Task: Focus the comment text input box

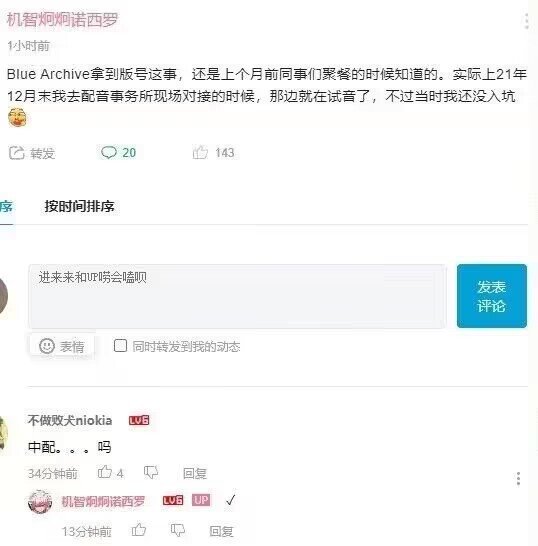Action: (x=237, y=296)
